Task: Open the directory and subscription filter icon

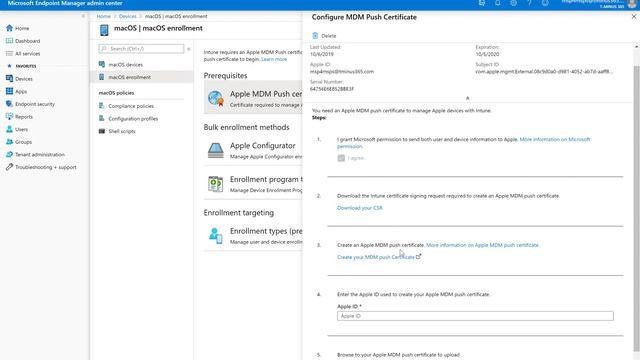Action: [x=482, y=3]
